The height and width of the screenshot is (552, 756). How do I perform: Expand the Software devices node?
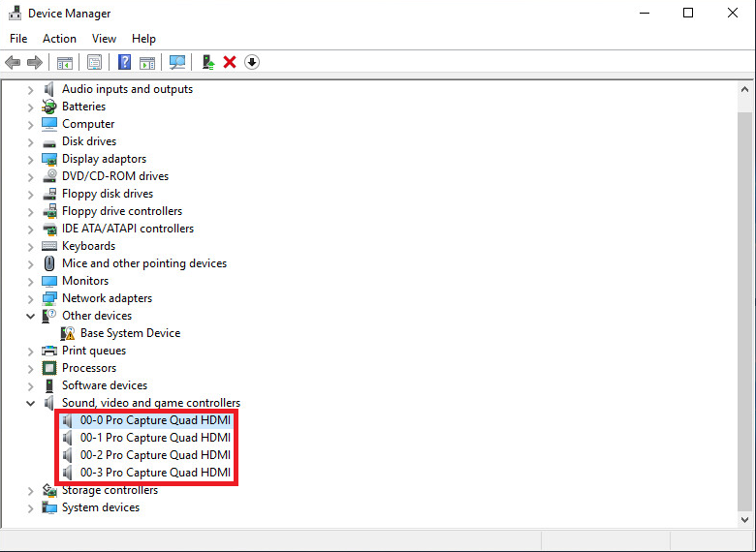(30, 385)
